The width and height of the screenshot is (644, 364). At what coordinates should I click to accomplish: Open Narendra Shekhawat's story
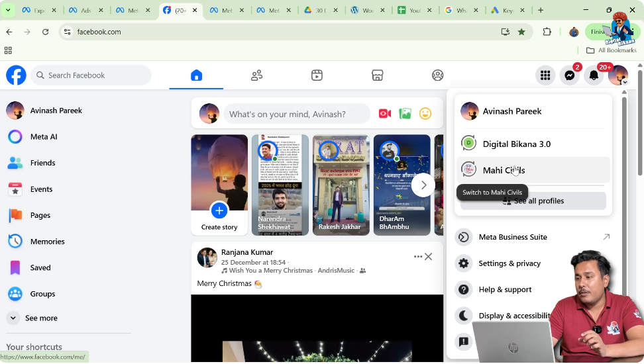(x=280, y=185)
